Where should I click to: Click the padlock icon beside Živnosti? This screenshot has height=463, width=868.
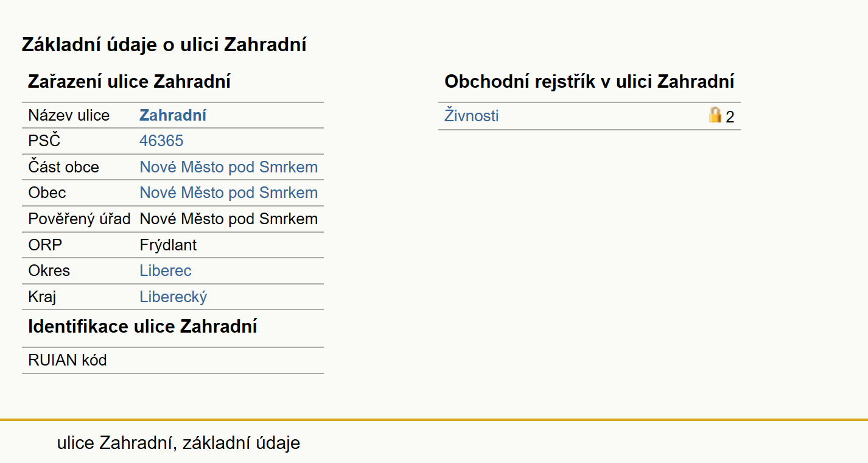(715, 115)
